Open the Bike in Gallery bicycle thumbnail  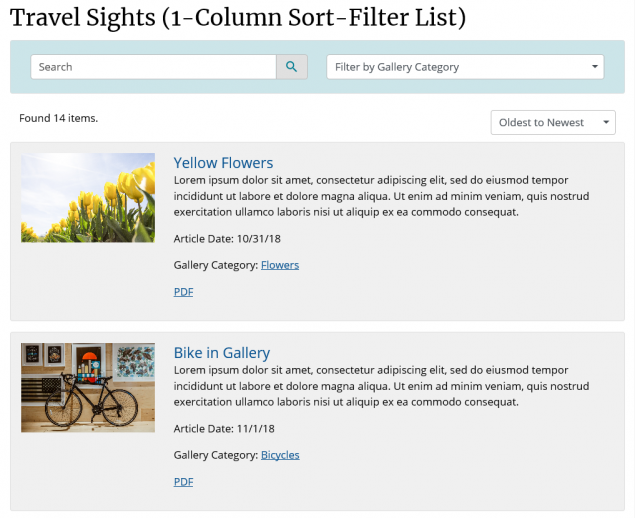88,387
